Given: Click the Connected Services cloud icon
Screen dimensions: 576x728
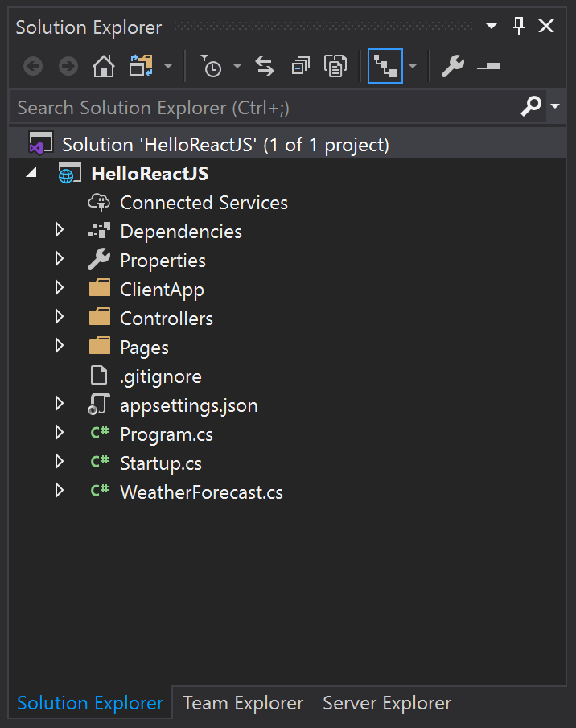Looking at the screenshot, I should [x=99, y=203].
